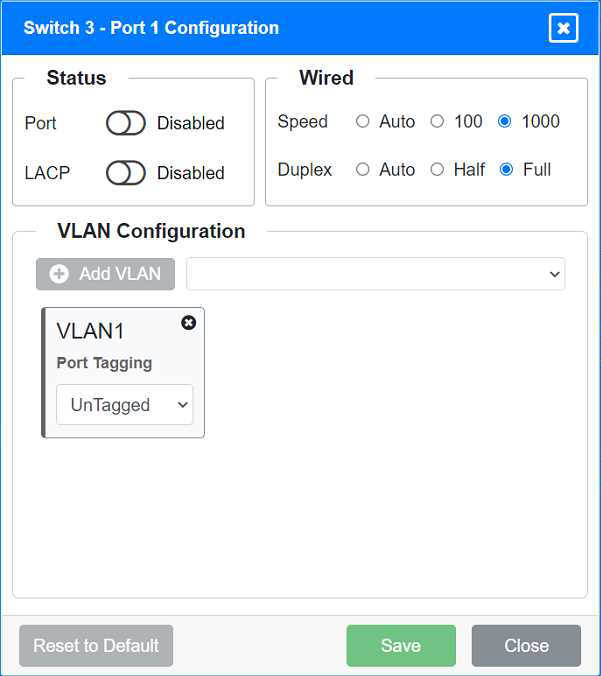Click the Reset to Default button

coord(96,646)
